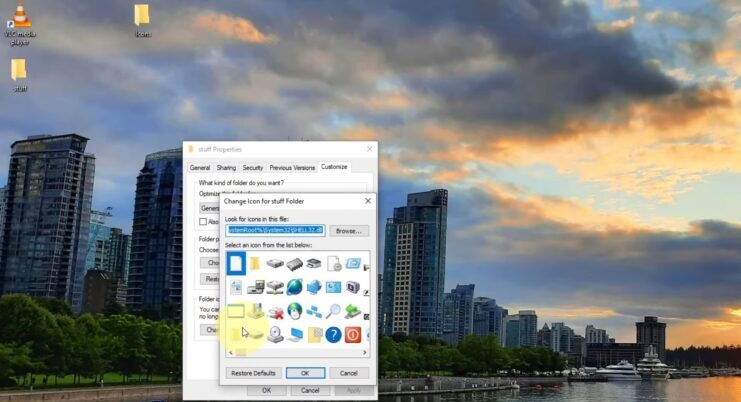Select the networked computers and server icon
The width and height of the screenshot is (741, 402).
(x=255, y=287)
